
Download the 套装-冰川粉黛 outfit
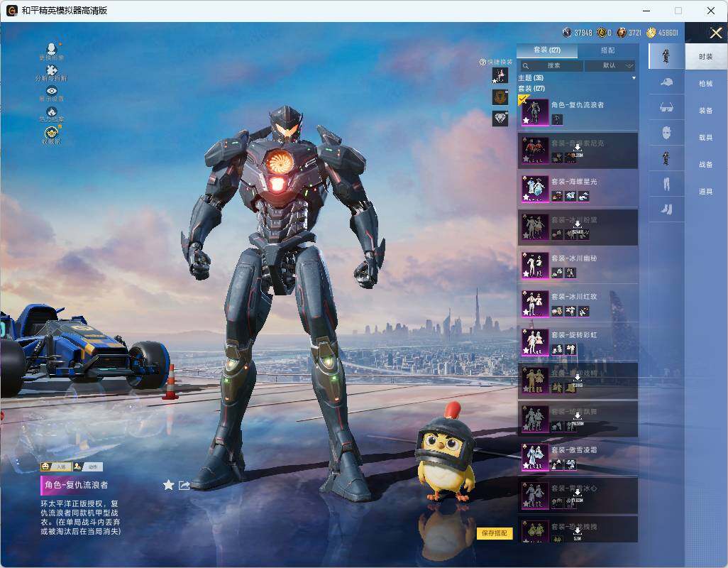click(578, 227)
